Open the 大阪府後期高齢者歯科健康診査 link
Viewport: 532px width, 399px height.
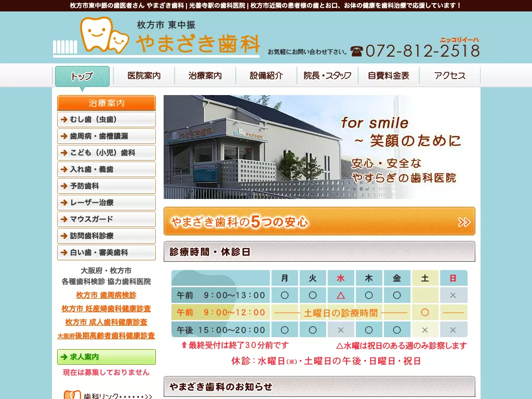(x=106, y=336)
